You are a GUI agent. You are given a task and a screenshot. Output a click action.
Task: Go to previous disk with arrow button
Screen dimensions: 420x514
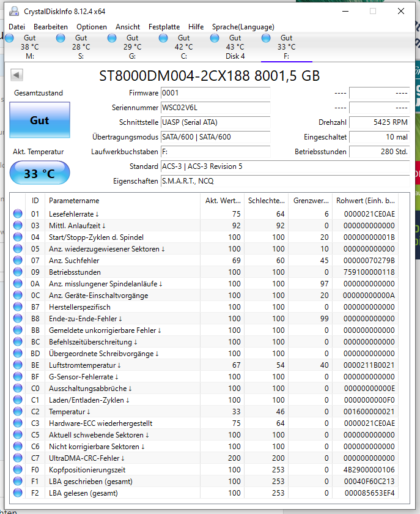click(x=17, y=75)
